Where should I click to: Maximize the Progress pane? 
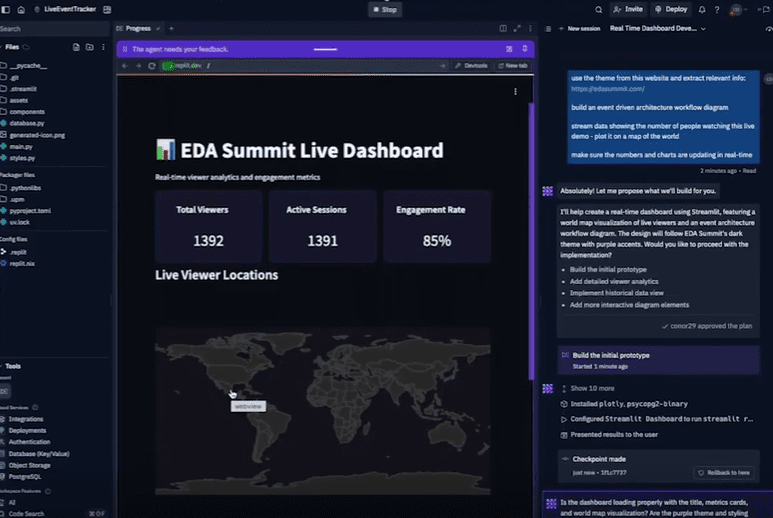point(517,29)
